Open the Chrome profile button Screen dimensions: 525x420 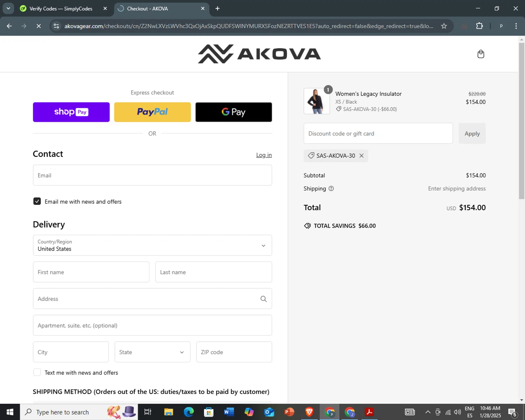501,26
